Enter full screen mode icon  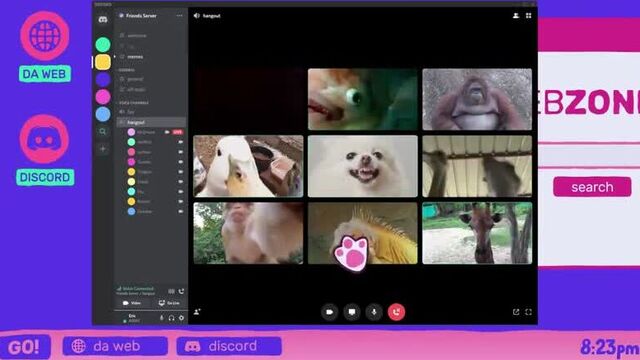coord(529,312)
